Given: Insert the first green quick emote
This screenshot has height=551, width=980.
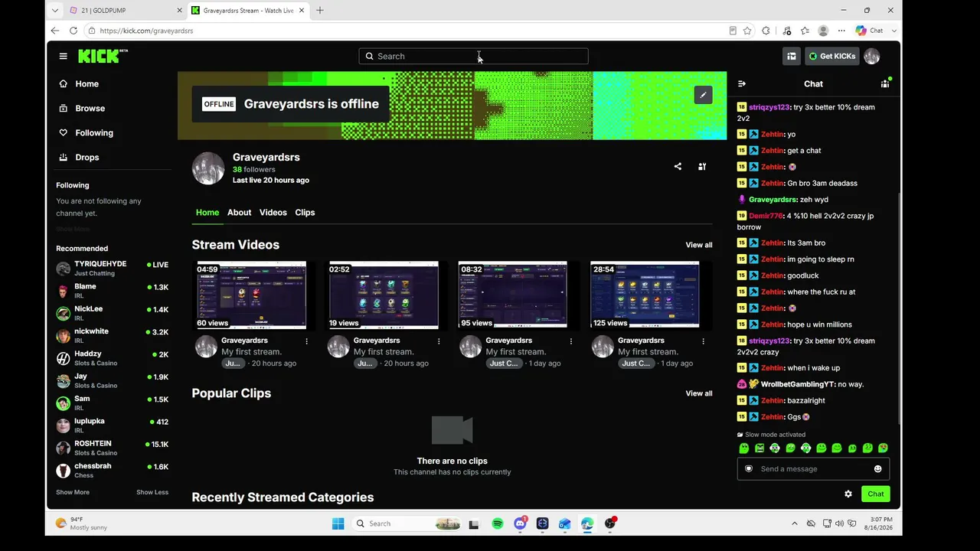Looking at the screenshot, I should (x=744, y=448).
